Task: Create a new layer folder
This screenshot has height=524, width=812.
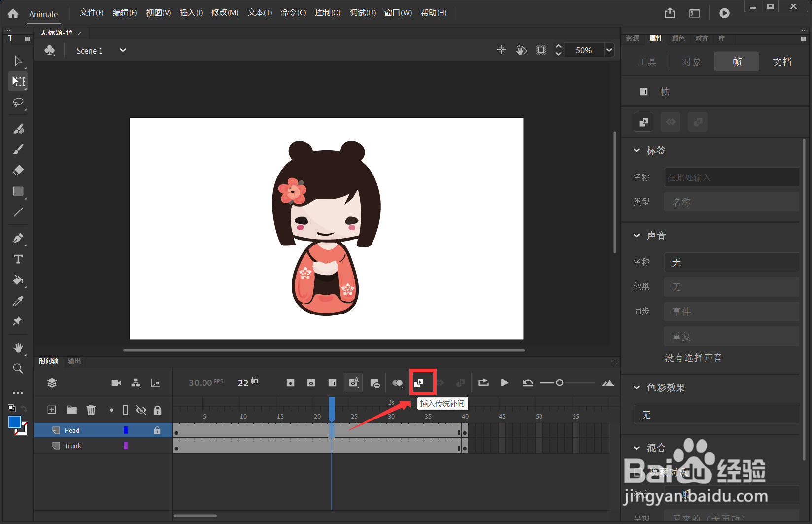Action: [x=72, y=410]
